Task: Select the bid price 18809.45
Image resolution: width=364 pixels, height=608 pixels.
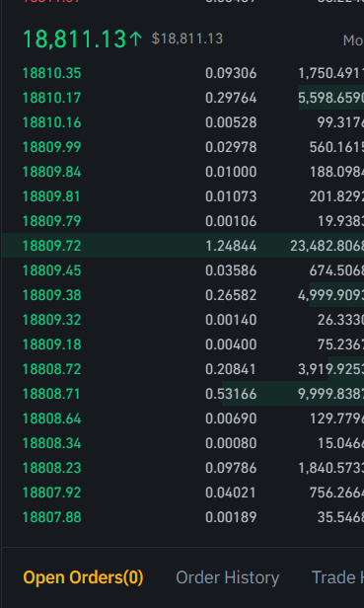Action: coord(52,270)
